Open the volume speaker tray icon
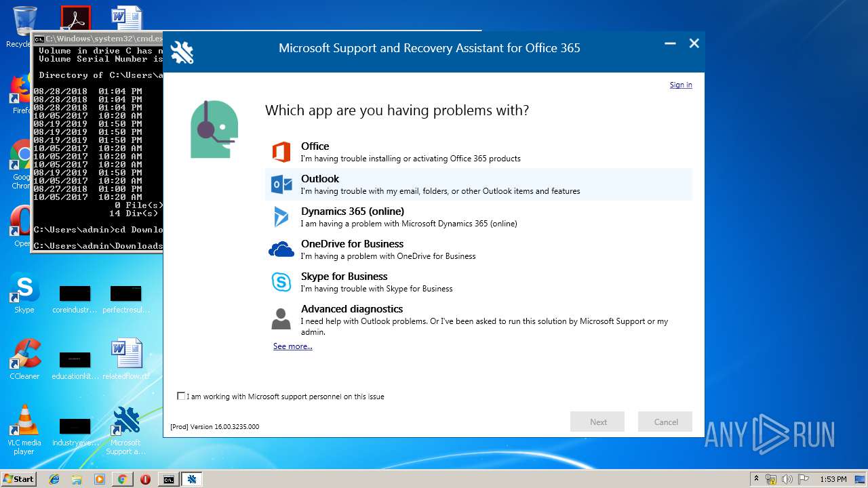The image size is (868, 488). [x=787, y=479]
